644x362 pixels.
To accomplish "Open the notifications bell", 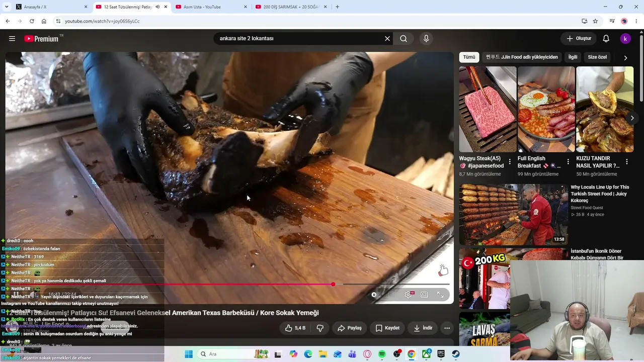I will click(x=606, y=39).
